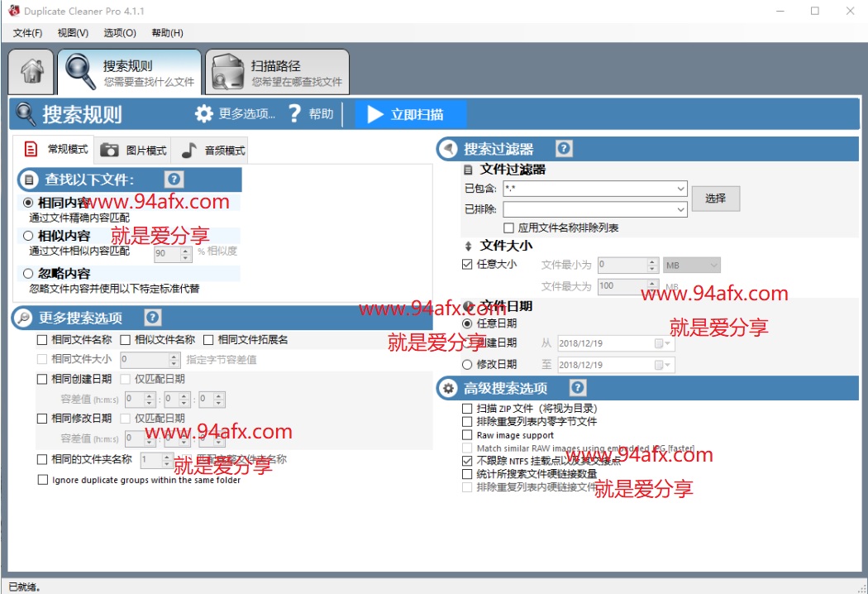This screenshot has height=594, width=868.
Task: Switch to 扫描路径 tab
Action: pos(277,72)
